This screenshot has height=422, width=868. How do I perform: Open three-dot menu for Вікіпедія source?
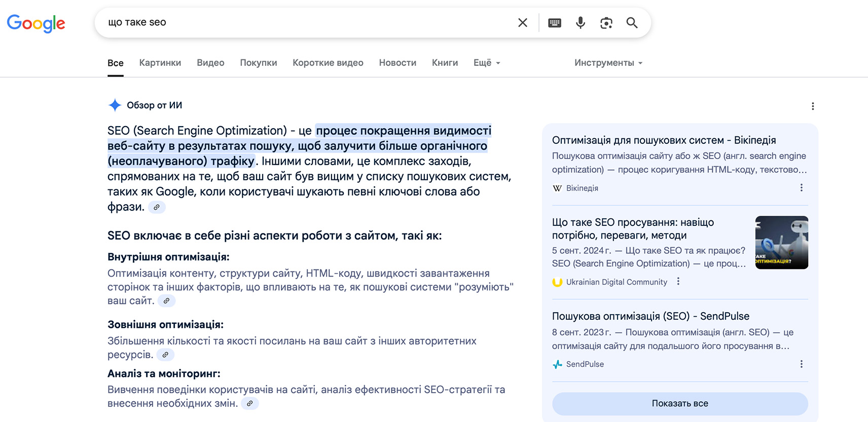[802, 187]
